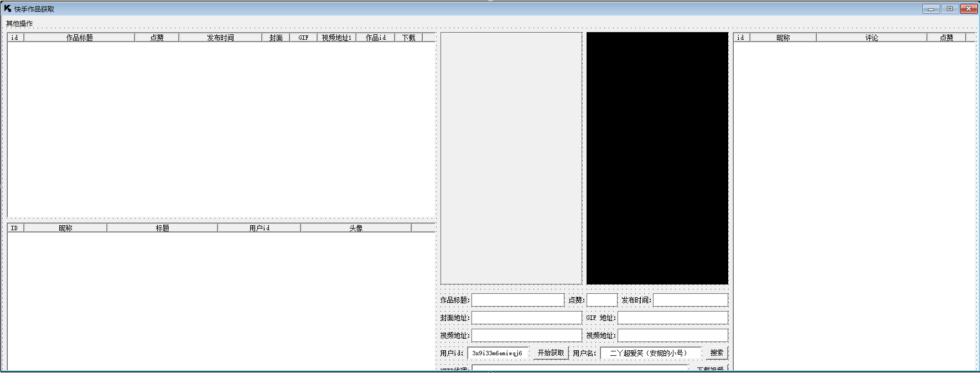Screen dimensions: 980x373
Task: Click the 评论 column header in comments list
Action: 872,38
